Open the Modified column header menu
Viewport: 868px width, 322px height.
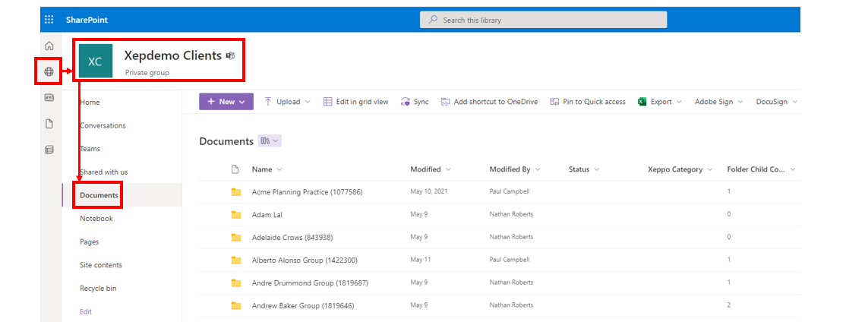[x=430, y=169]
